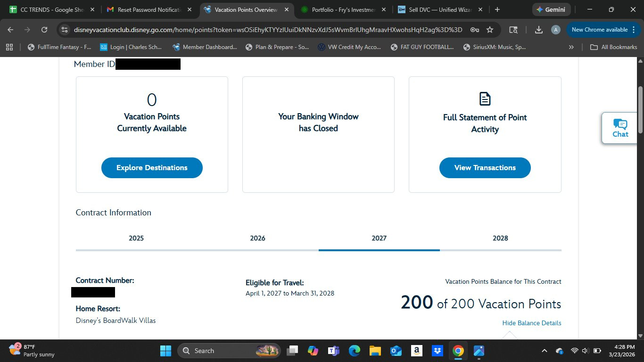Click the page's vertical scrollbar thumb
644x362 pixels.
[640, 109]
